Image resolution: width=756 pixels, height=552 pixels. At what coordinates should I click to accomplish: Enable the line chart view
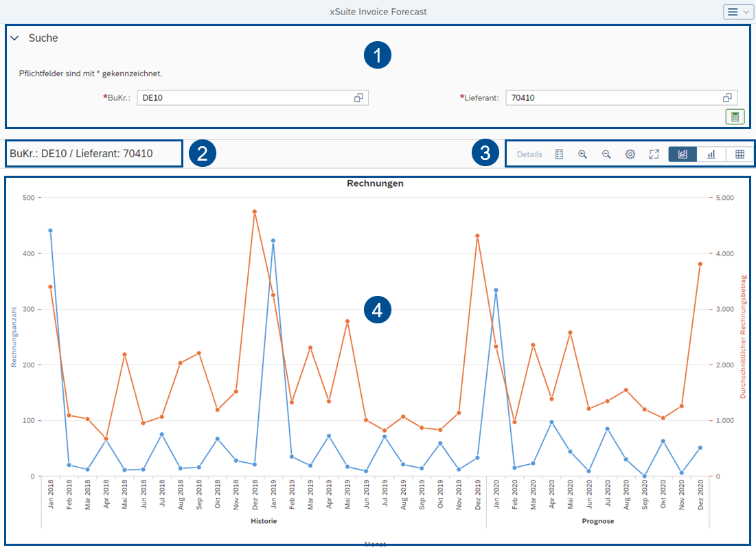click(x=682, y=154)
